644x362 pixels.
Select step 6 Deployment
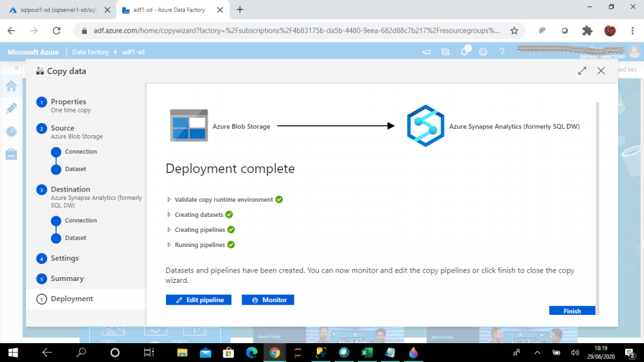coord(72,299)
